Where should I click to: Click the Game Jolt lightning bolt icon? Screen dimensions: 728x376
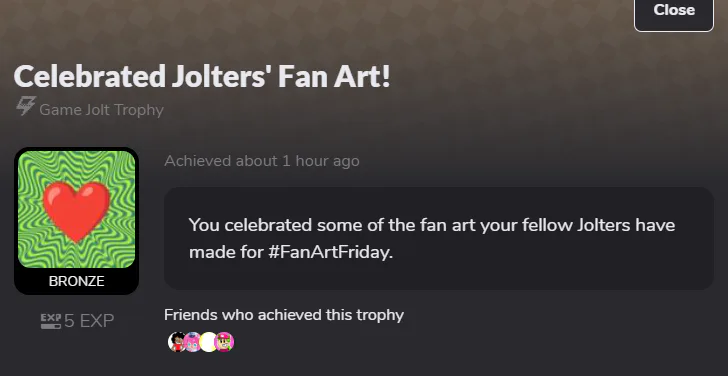(x=26, y=106)
